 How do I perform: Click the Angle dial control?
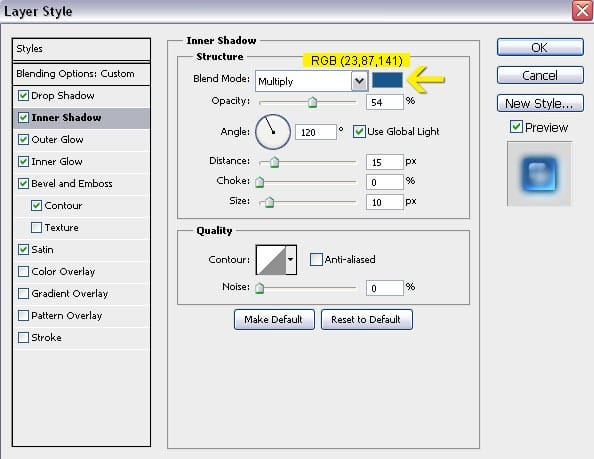pyautogui.click(x=273, y=132)
